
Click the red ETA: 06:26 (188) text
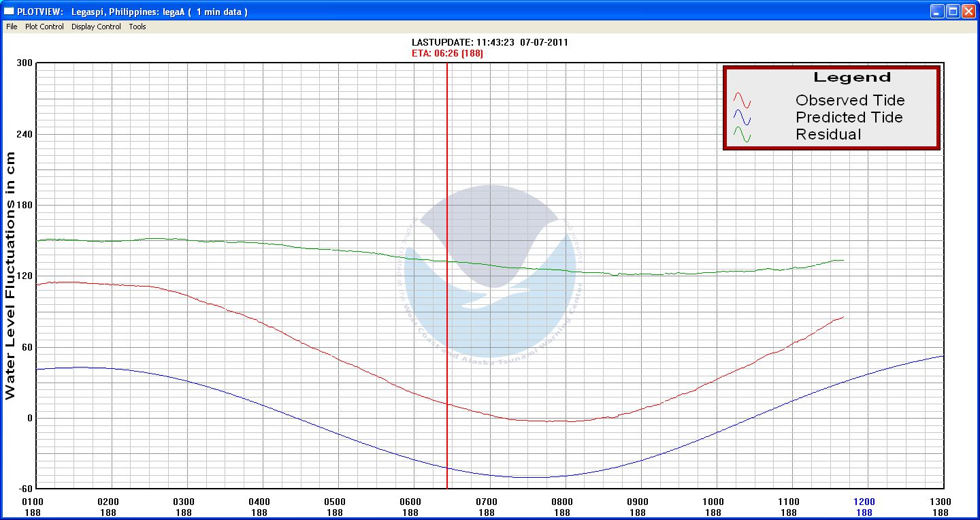(x=447, y=53)
